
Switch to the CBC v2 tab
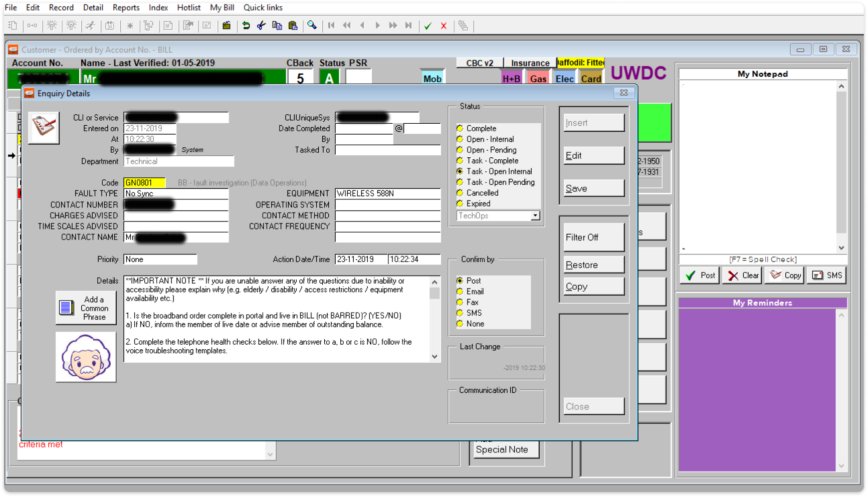pyautogui.click(x=480, y=63)
